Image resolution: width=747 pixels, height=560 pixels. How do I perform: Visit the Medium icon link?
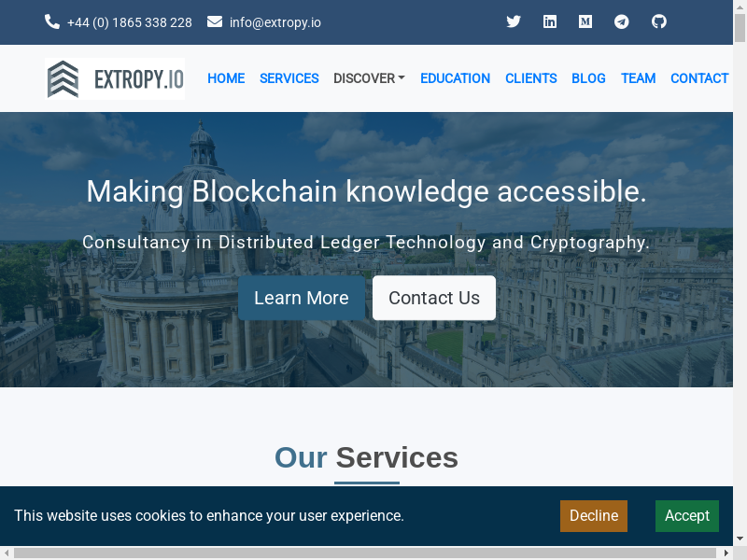585,21
